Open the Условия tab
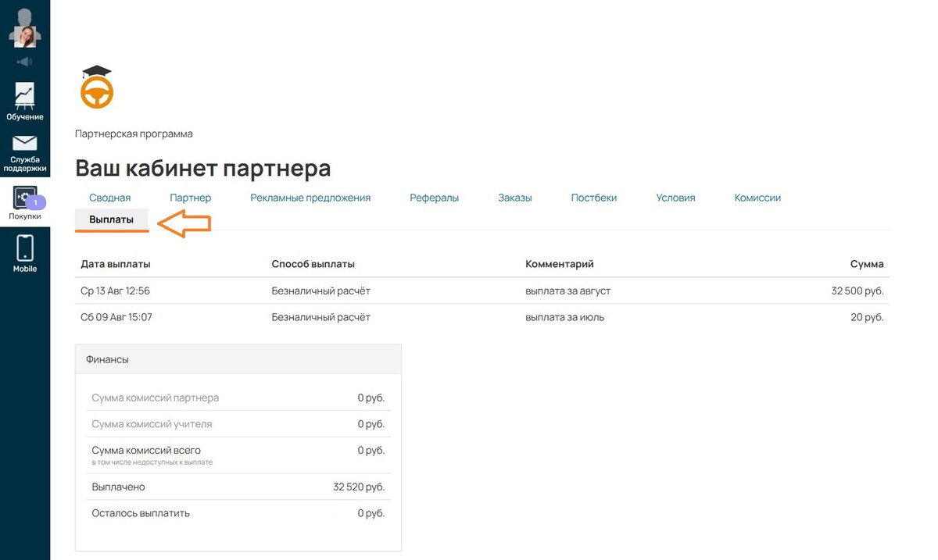This screenshot has height=560, width=938. 676,198
